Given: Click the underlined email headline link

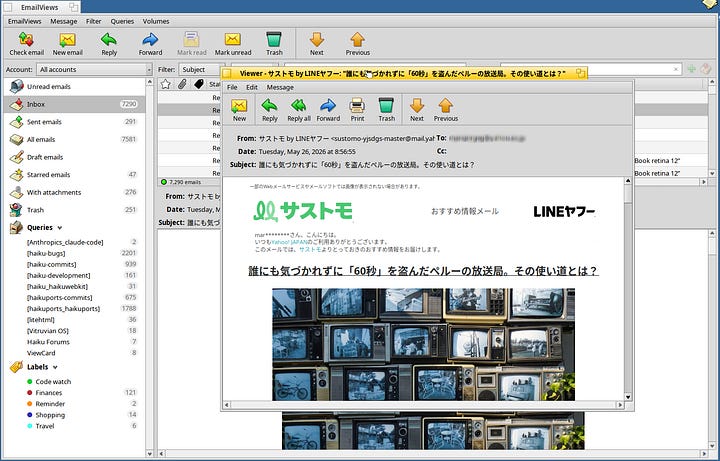Looking at the screenshot, I should pyautogui.click(x=423, y=271).
